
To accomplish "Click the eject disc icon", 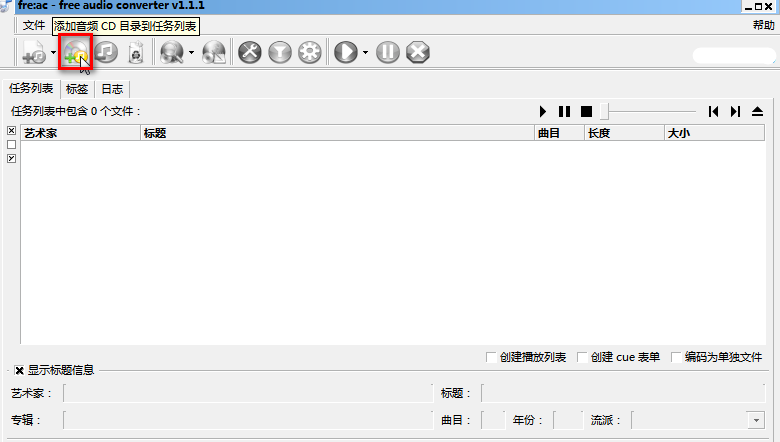I will pos(757,111).
